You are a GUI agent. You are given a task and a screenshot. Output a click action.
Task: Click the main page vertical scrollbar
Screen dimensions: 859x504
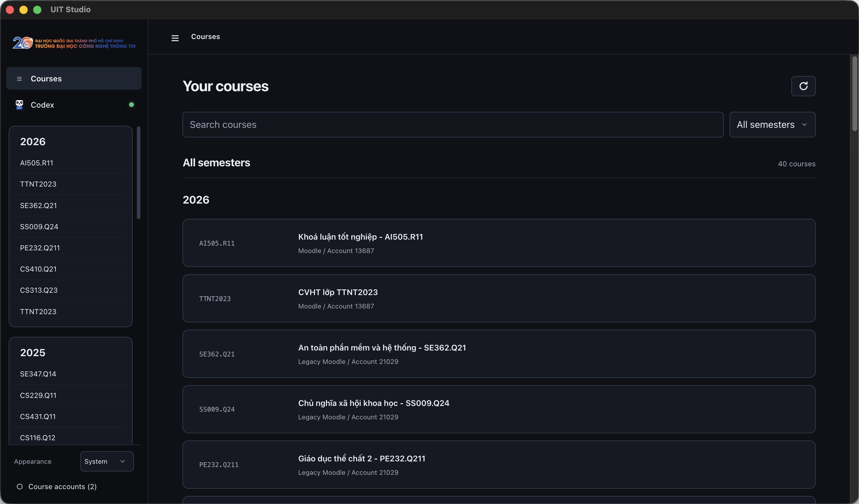coord(854,94)
